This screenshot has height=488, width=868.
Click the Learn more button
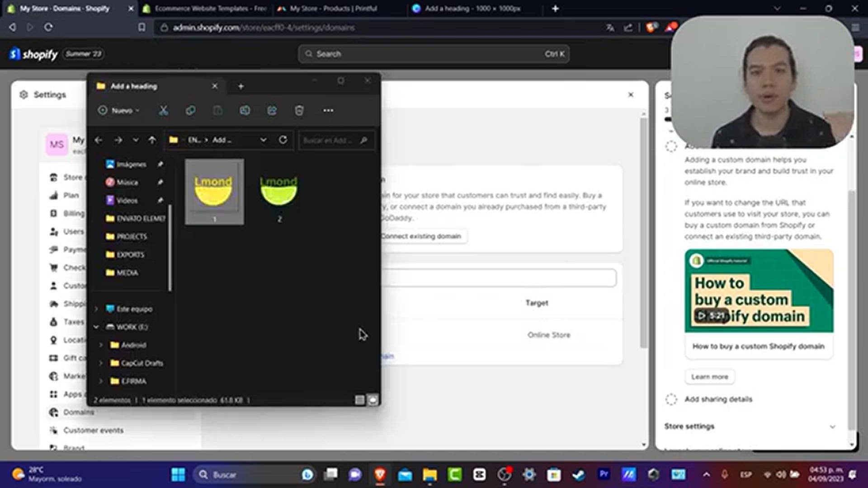click(x=709, y=376)
